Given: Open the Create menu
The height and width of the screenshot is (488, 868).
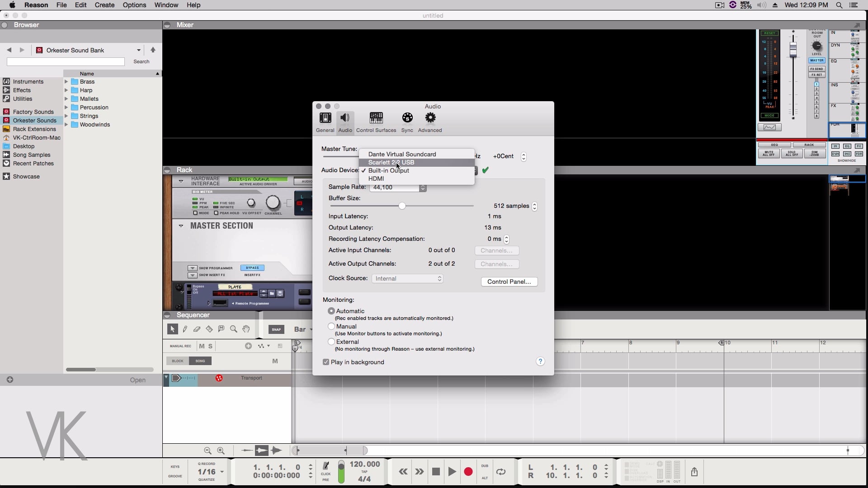Looking at the screenshot, I should coord(104,5).
